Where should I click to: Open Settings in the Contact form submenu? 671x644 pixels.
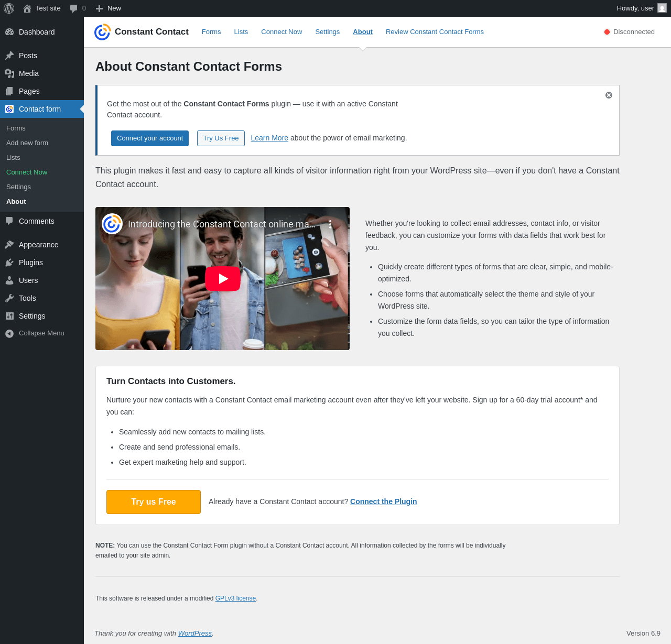pos(18,187)
